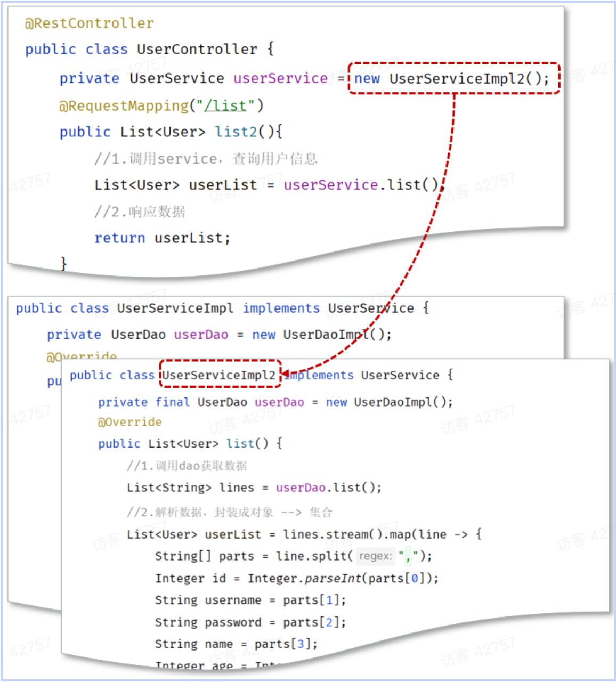
Task: Click the "regex:" parameter hint in split
Action: 375,556
